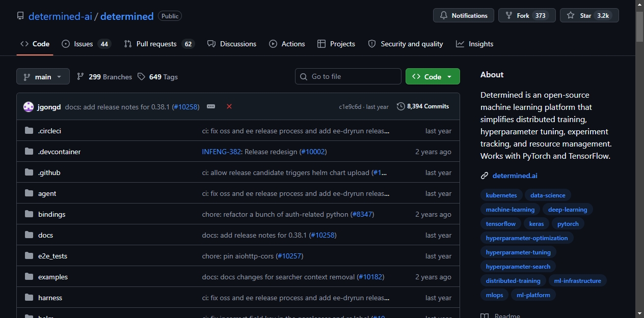Show failed checks red X status icon
This screenshot has height=318, width=644.
coord(229,106)
